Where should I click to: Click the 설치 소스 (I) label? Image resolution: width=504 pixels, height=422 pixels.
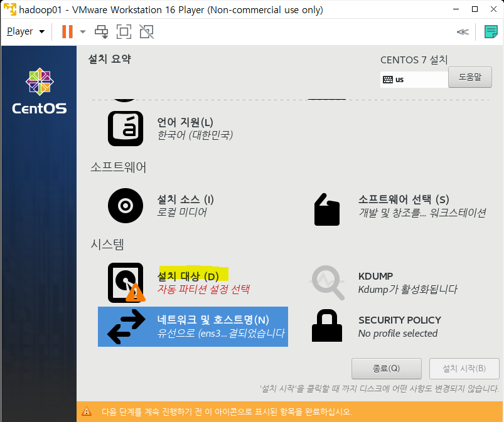pyautogui.click(x=185, y=199)
